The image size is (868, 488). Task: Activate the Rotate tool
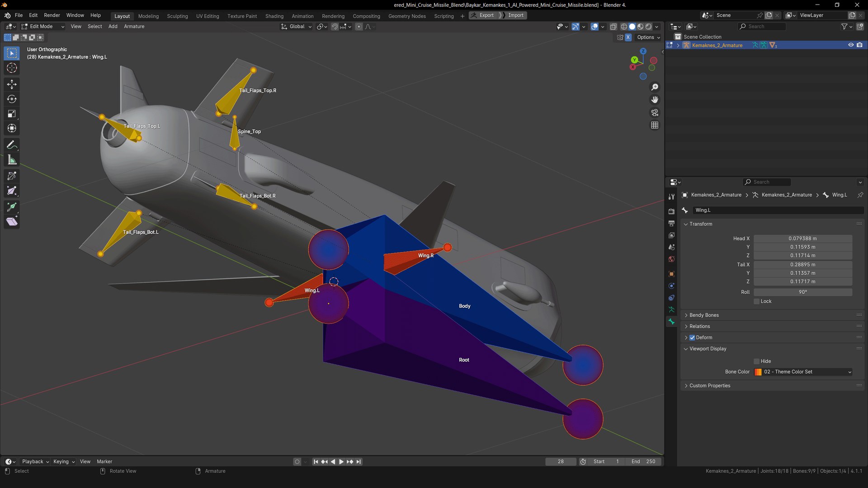point(12,99)
